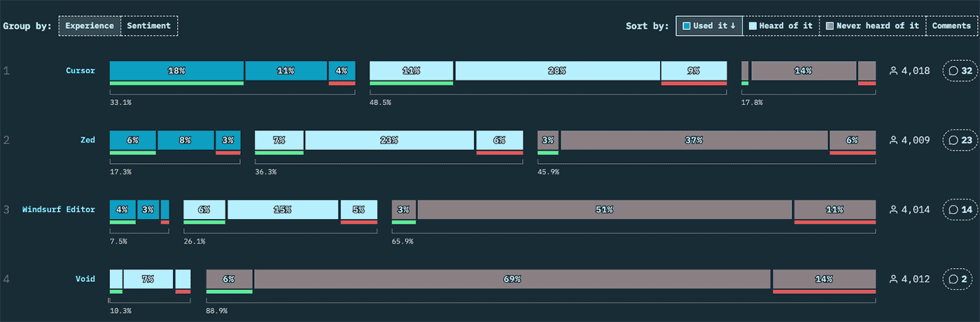Image resolution: width=980 pixels, height=322 pixels.
Task: Open Windsurf Editor's 14 comments
Action: tap(959, 209)
